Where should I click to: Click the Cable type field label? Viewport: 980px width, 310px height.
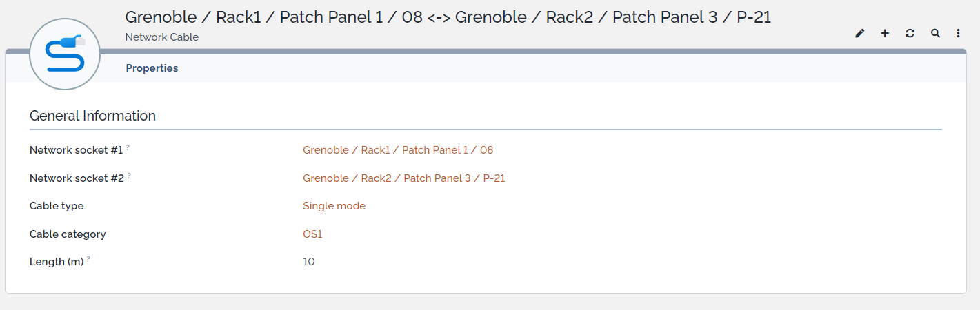point(57,206)
